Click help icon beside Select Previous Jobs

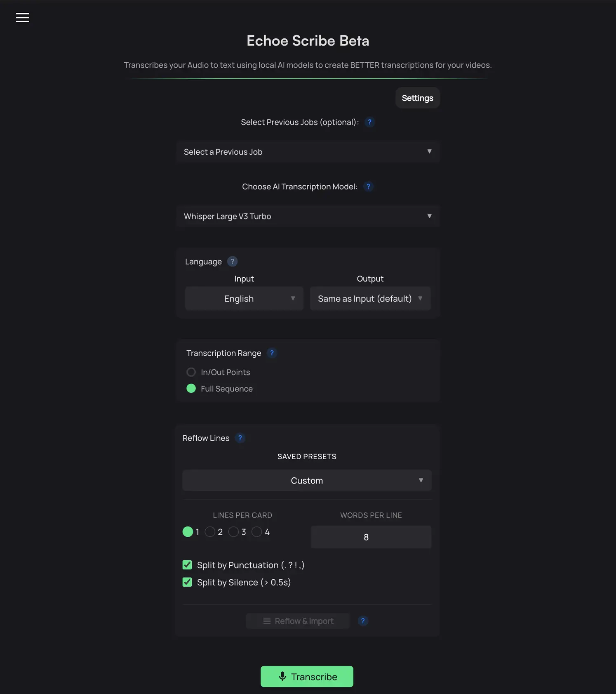(x=369, y=122)
